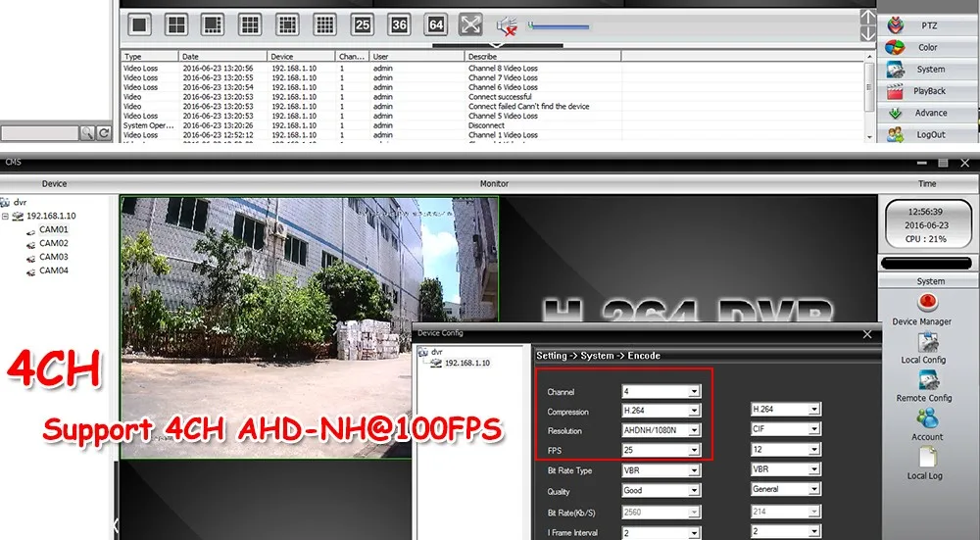Select 192.168.1.10 in Device Config tree
980x540 pixels.
466,364
